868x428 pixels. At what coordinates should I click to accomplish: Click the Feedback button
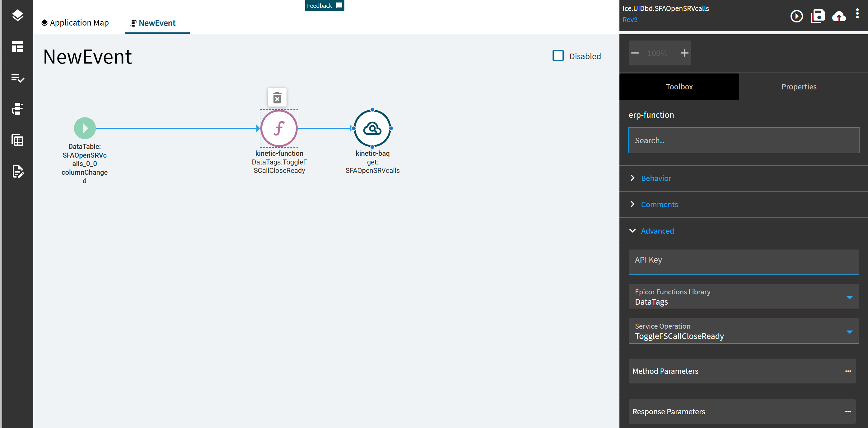pyautogui.click(x=324, y=5)
